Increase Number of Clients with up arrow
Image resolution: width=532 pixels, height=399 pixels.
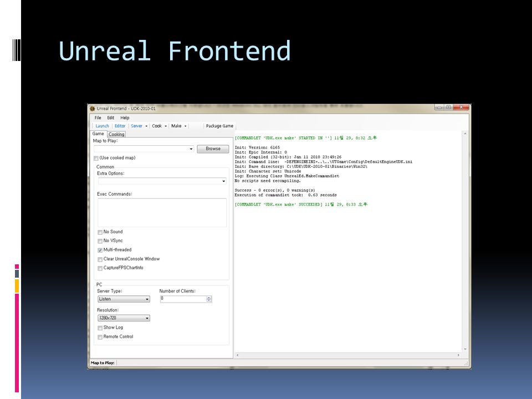point(209,297)
